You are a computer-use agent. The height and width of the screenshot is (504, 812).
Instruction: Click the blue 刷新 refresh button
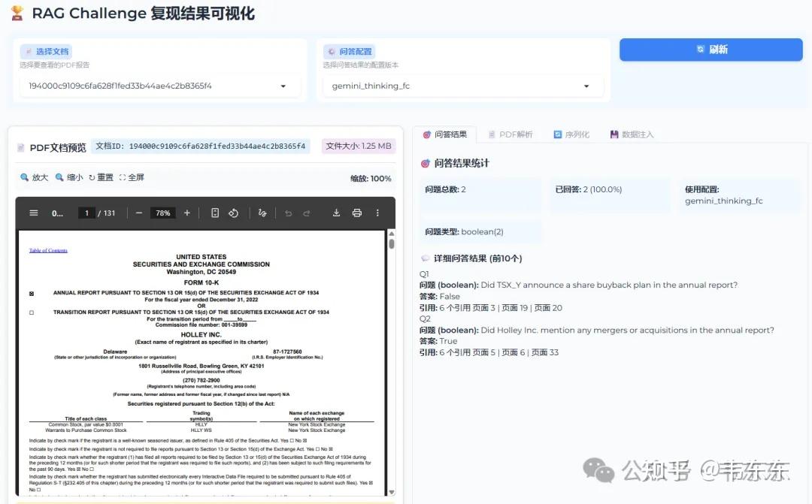(710, 49)
